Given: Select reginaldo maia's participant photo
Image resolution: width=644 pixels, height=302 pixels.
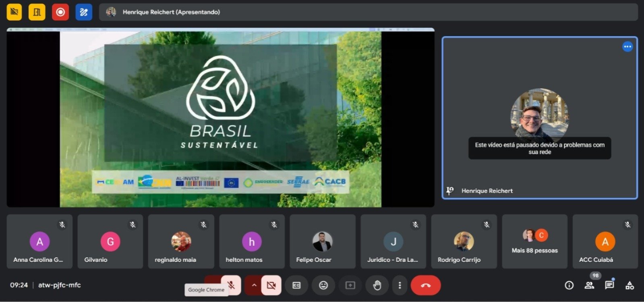Looking at the screenshot, I should (181, 242).
